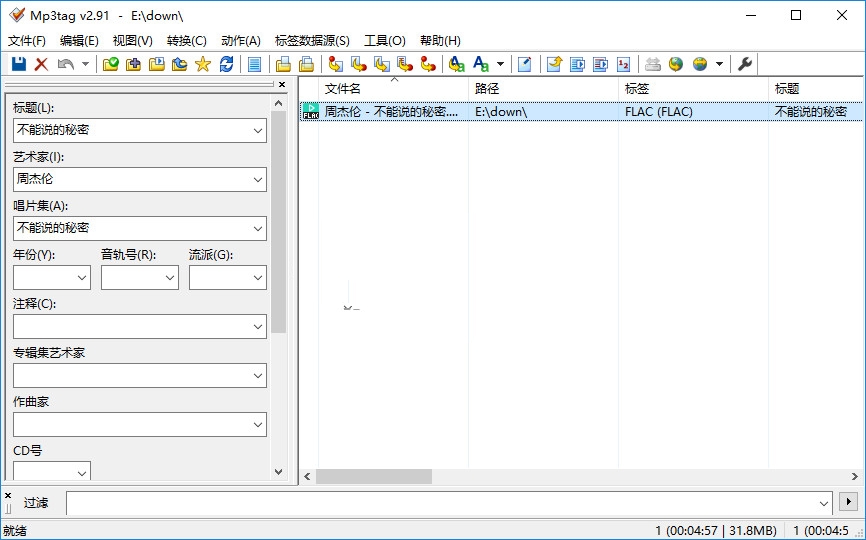The height and width of the screenshot is (540, 866).
Task: Click the arrow button beside the filter box
Action: coord(849,501)
